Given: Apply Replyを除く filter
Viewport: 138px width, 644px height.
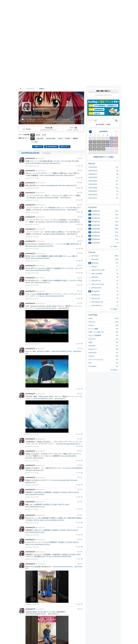Looking at the screenshot, I should [40, 138].
